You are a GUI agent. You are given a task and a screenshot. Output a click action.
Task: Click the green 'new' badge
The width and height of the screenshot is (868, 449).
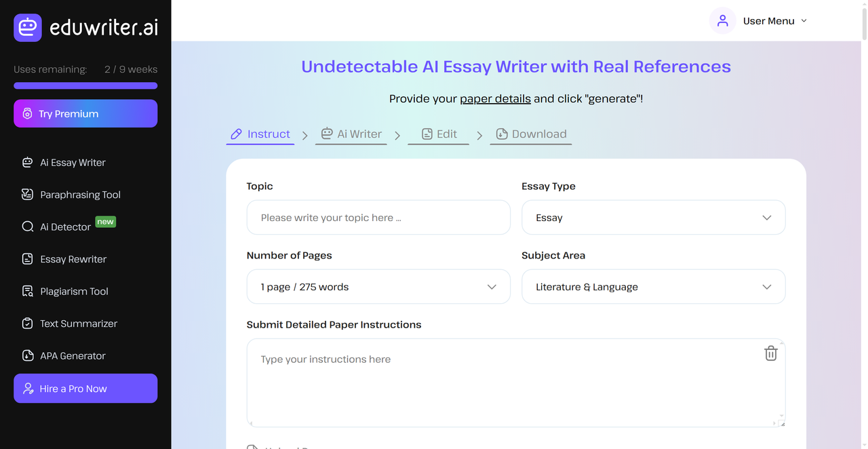click(105, 221)
